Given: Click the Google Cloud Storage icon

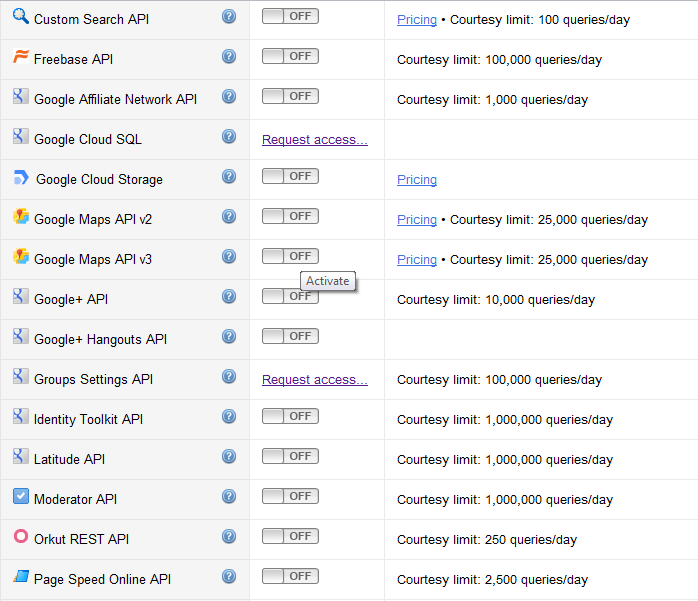Looking at the screenshot, I should pos(21,177).
